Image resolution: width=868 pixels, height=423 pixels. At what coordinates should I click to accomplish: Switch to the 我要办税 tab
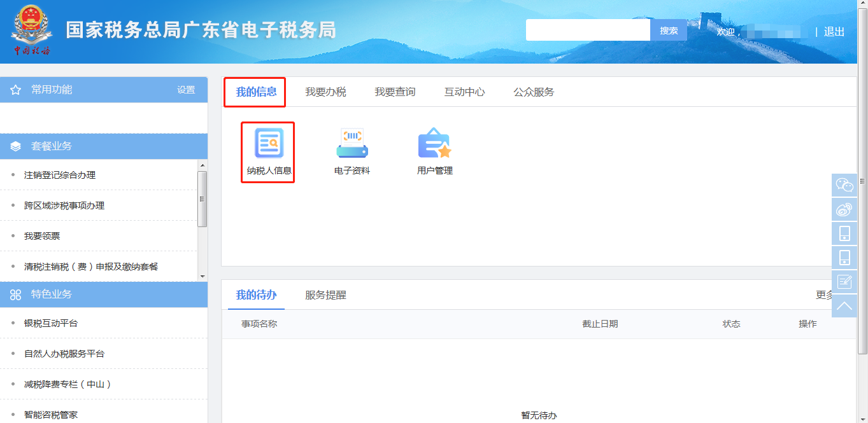click(x=325, y=92)
